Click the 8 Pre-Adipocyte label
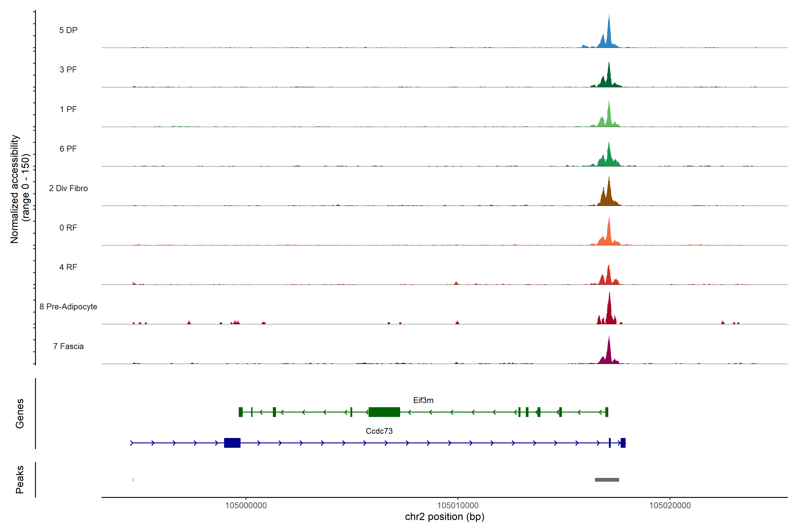 [x=68, y=307]
